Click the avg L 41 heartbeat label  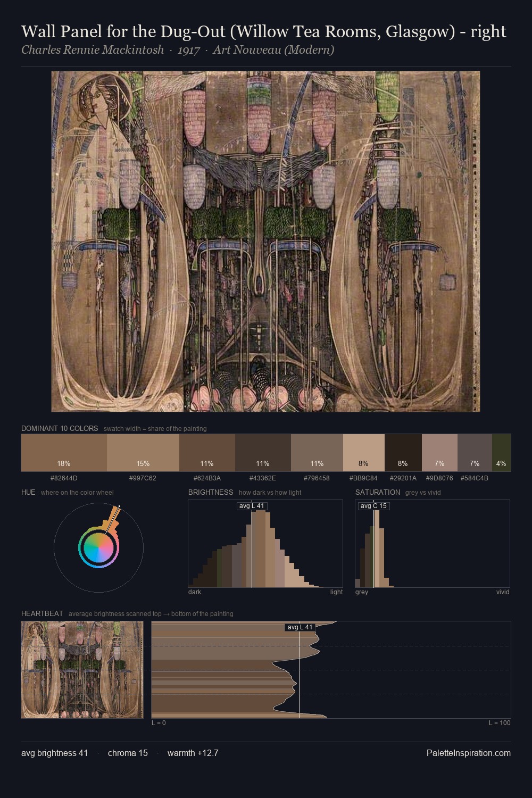(300, 627)
